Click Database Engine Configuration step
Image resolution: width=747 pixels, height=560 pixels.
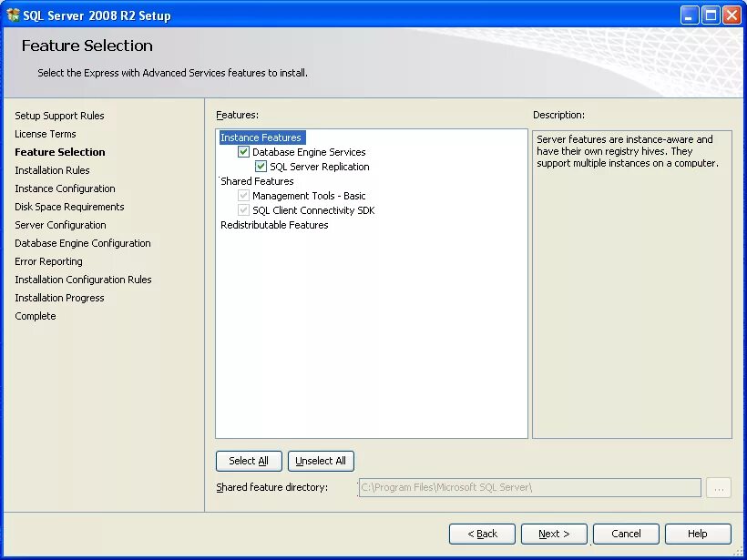(x=83, y=243)
